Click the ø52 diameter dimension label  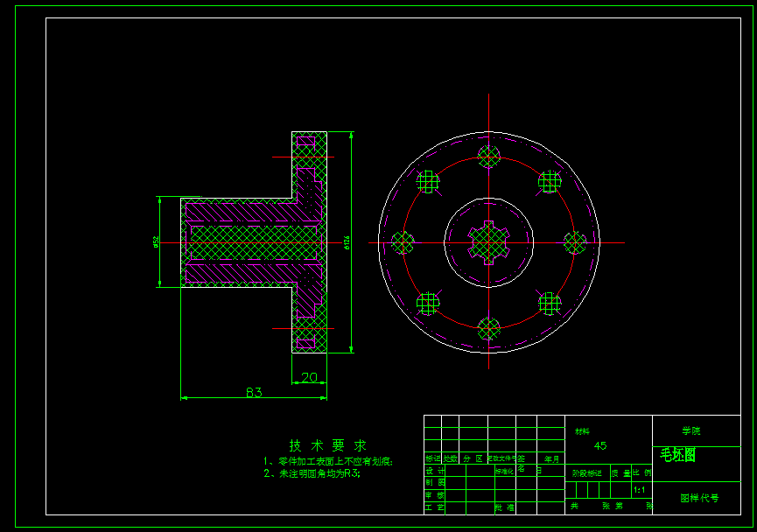tap(156, 241)
